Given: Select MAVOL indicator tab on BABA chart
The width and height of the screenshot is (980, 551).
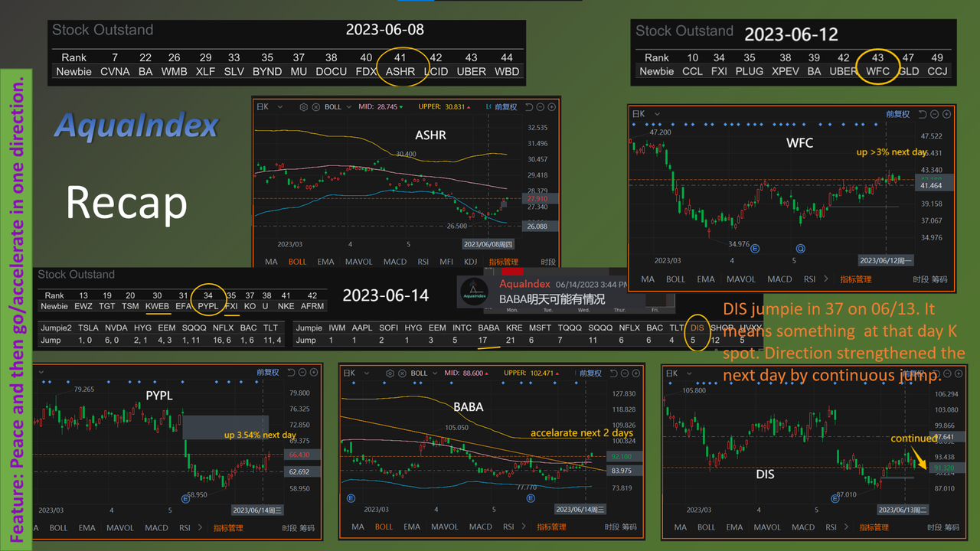Looking at the screenshot, I should [x=445, y=527].
